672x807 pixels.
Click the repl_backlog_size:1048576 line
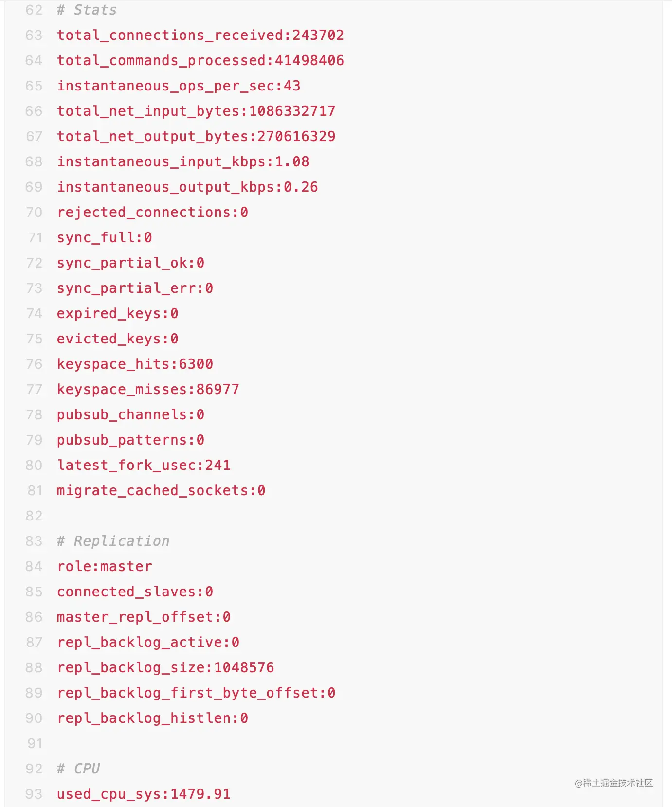165,668
